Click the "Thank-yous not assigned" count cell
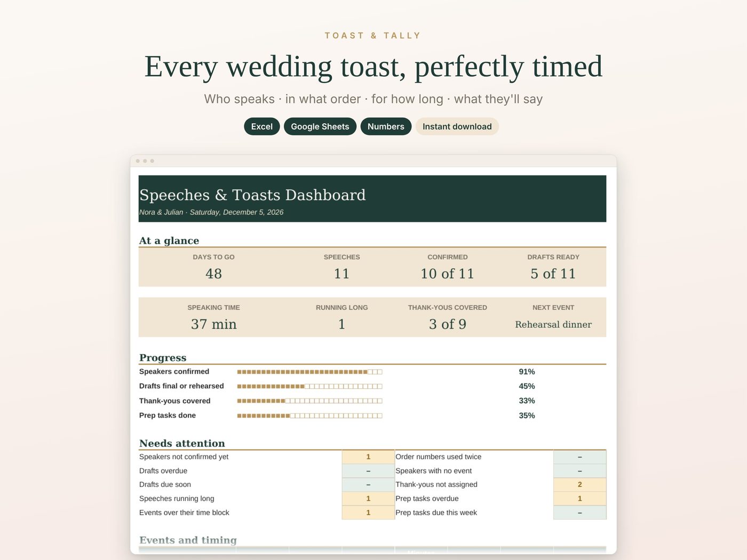The image size is (747, 560). coord(580,485)
